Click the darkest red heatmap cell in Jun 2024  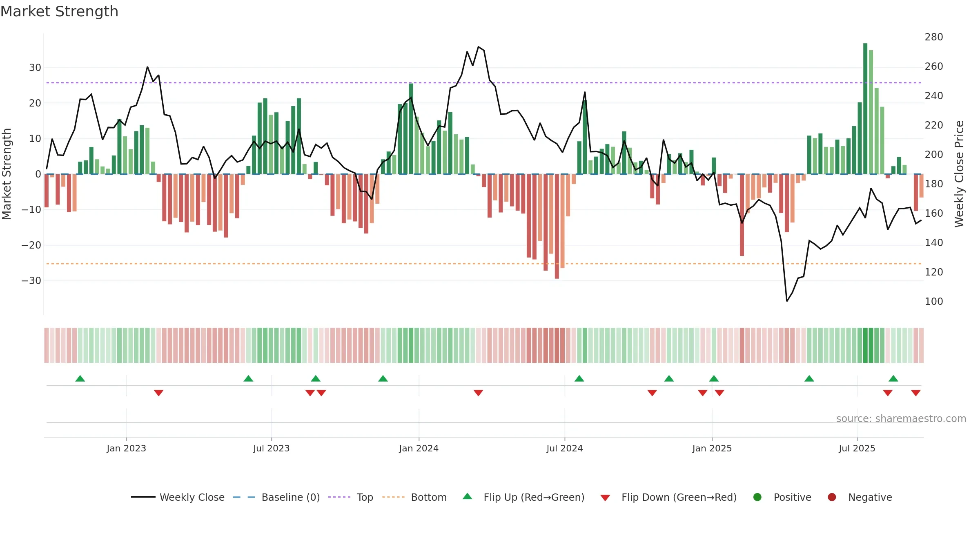pos(557,345)
